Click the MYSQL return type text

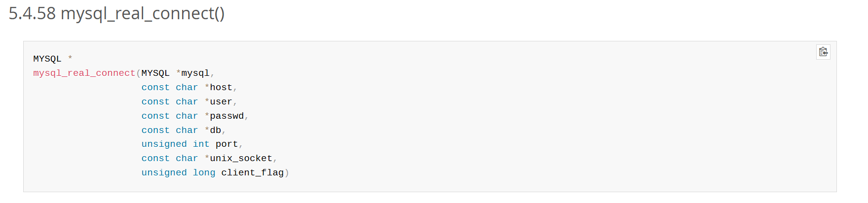[x=47, y=59]
